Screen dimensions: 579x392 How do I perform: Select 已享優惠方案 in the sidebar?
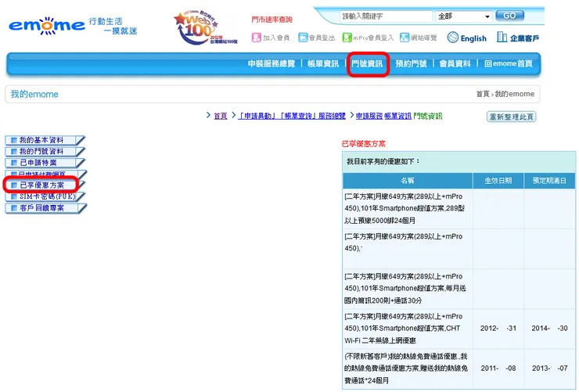pyautogui.click(x=45, y=185)
